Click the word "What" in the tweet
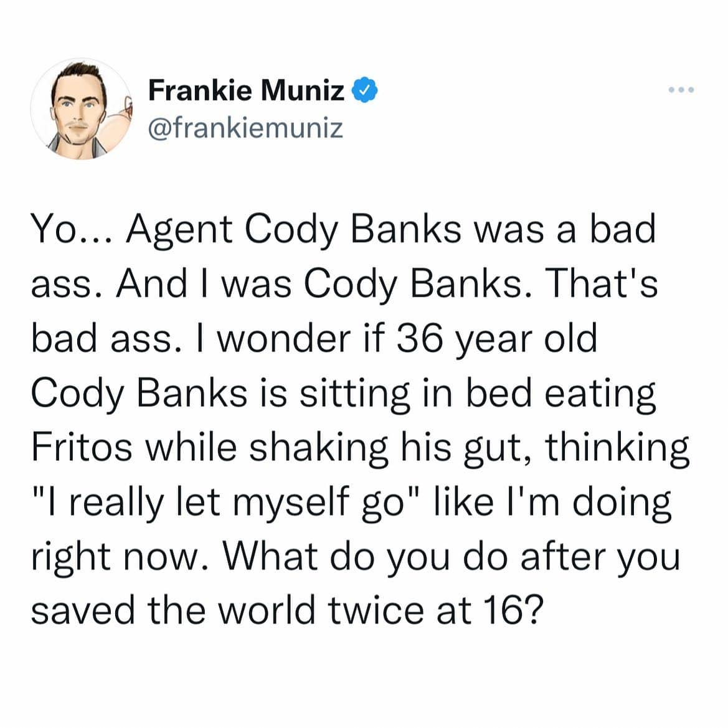Image resolution: width=728 pixels, height=728 pixels. click(273, 556)
